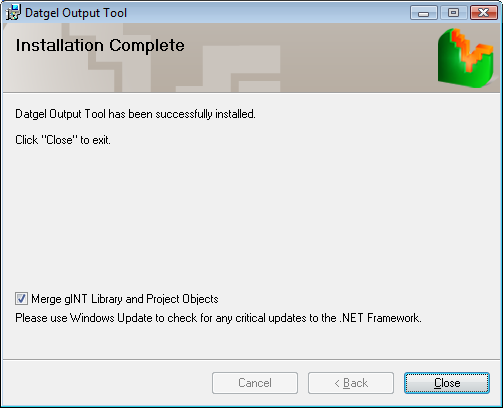Minimize the Datgel Output Tool window
The width and height of the screenshot is (503, 408).
(424, 13)
